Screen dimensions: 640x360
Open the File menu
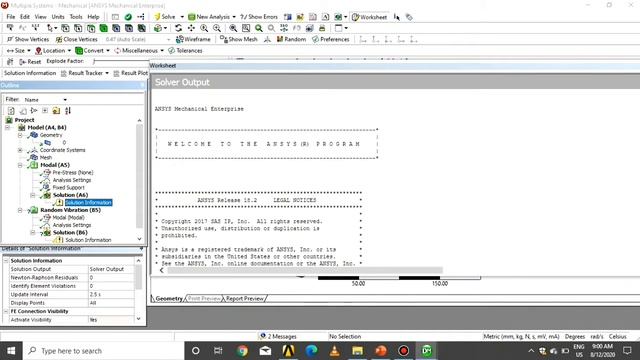11,17
